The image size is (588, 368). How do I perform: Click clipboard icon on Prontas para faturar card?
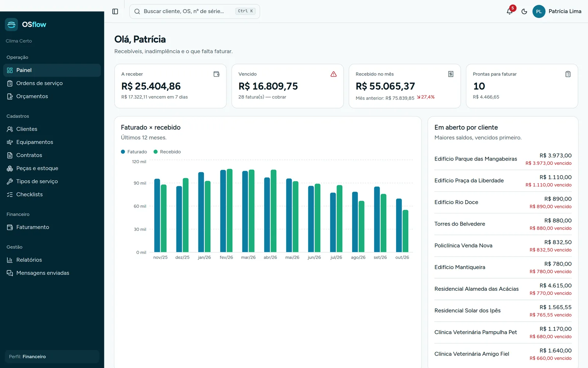point(568,74)
